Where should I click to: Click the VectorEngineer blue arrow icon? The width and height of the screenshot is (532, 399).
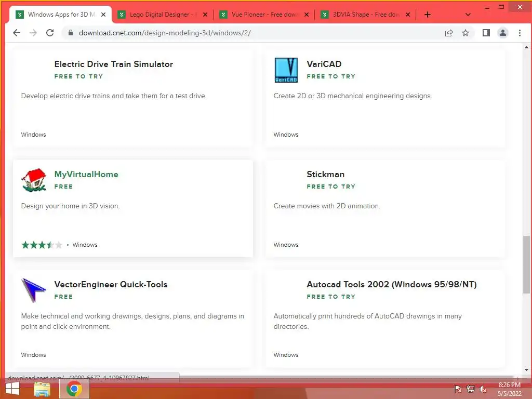click(33, 290)
